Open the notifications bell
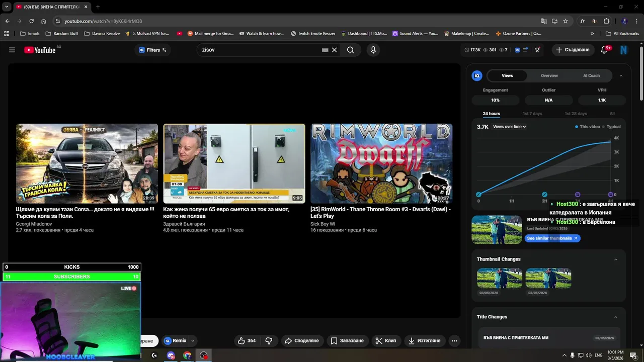Viewport: 644px width, 362px height. (x=605, y=50)
